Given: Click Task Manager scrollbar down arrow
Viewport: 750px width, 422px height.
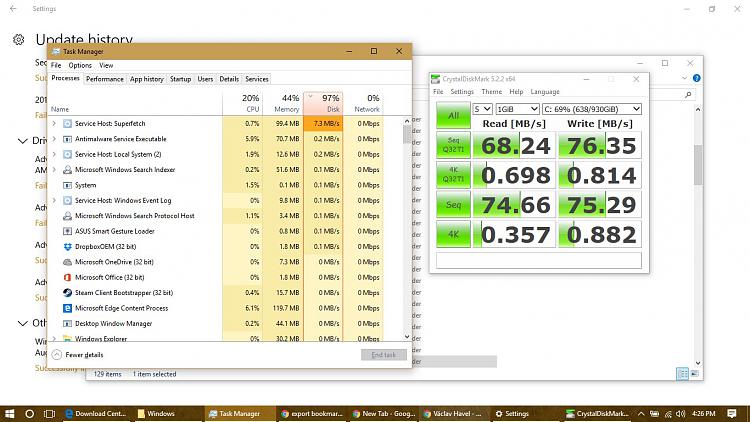Looking at the screenshot, I should (x=407, y=336).
